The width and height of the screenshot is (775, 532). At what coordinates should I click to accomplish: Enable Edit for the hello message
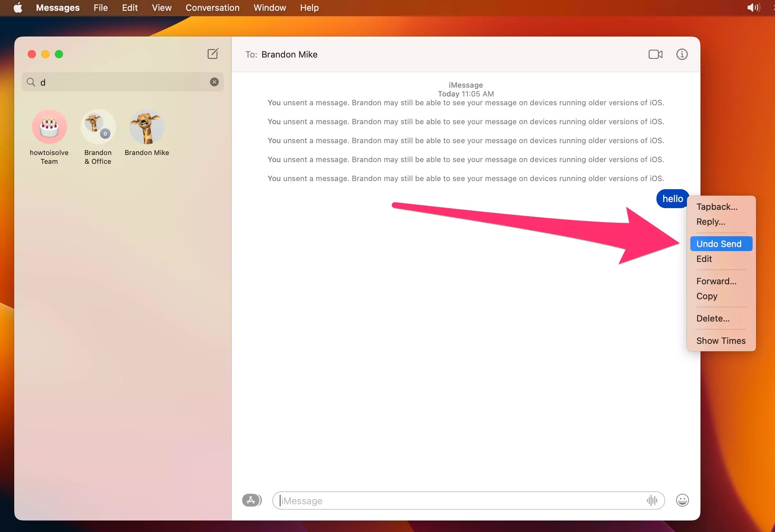(704, 259)
